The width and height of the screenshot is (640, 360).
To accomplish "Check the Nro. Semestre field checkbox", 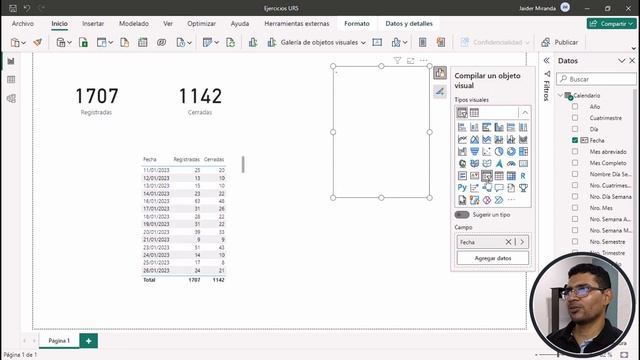I will 575,242.
